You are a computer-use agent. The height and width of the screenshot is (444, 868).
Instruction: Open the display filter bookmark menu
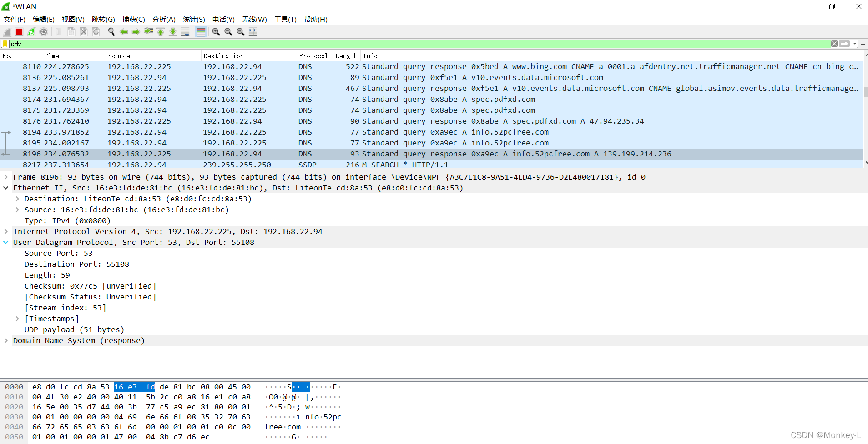pyautogui.click(x=5, y=44)
